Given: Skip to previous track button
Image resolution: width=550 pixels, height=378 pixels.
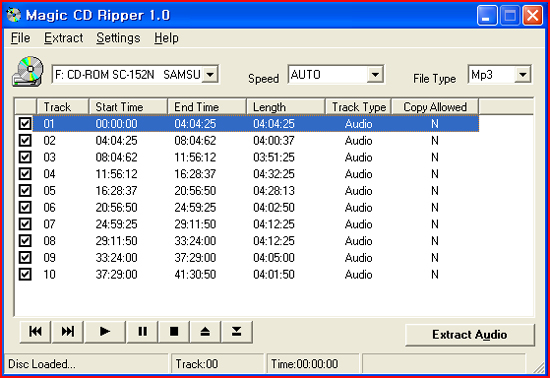Looking at the screenshot, I should (35, 331).
